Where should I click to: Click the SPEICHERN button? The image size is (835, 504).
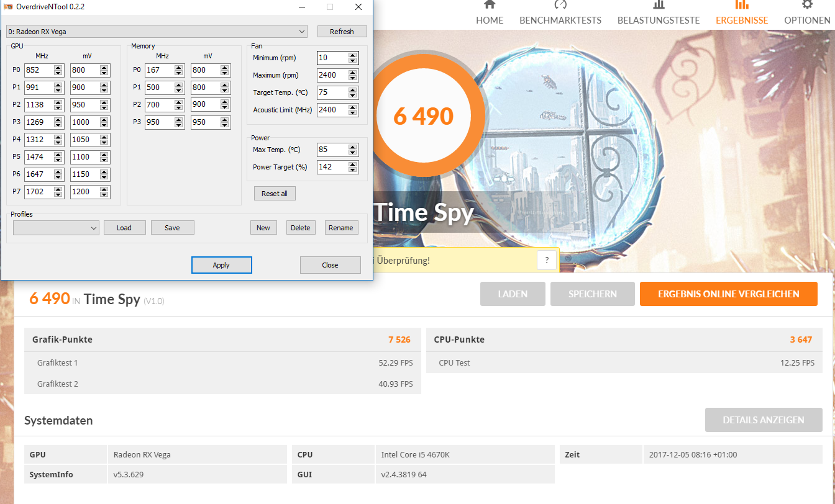pyautogui.click(x=593, y=294)
